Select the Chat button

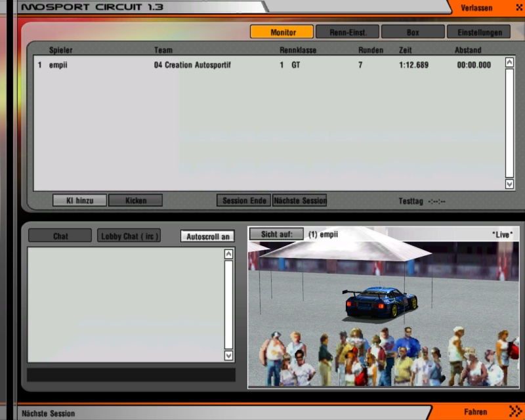60,236
